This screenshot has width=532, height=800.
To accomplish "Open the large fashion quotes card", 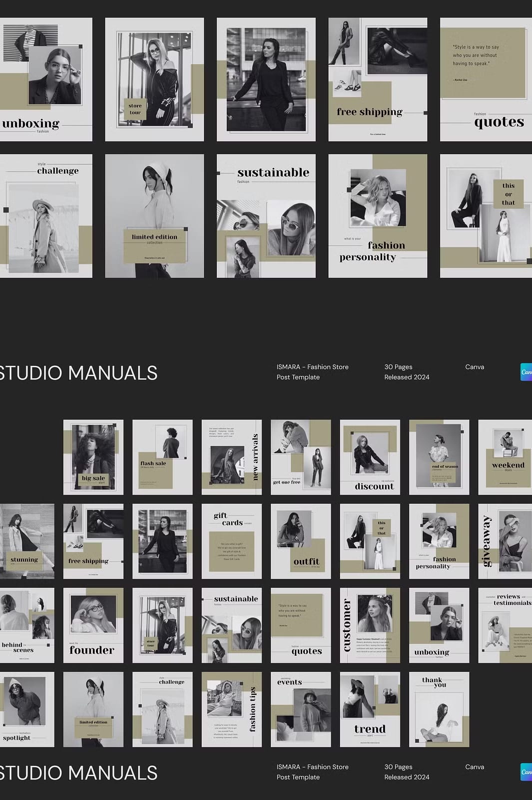I will (x=486, y=79).
